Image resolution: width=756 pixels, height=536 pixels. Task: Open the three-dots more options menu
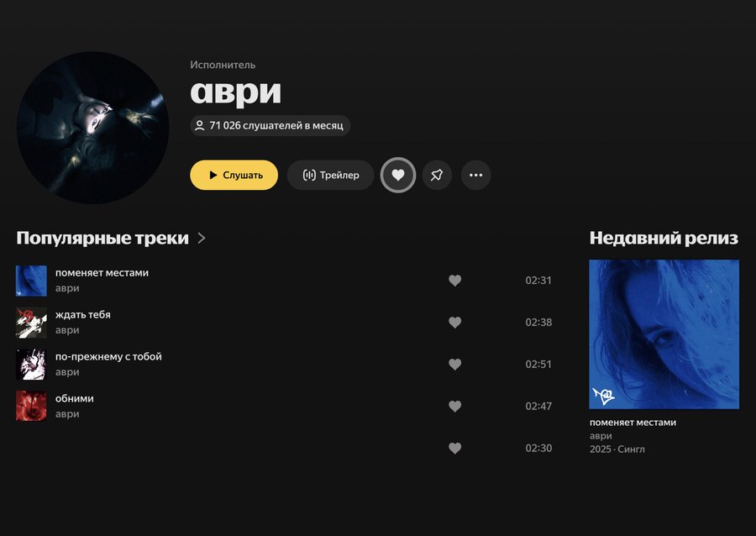(476, 175)
